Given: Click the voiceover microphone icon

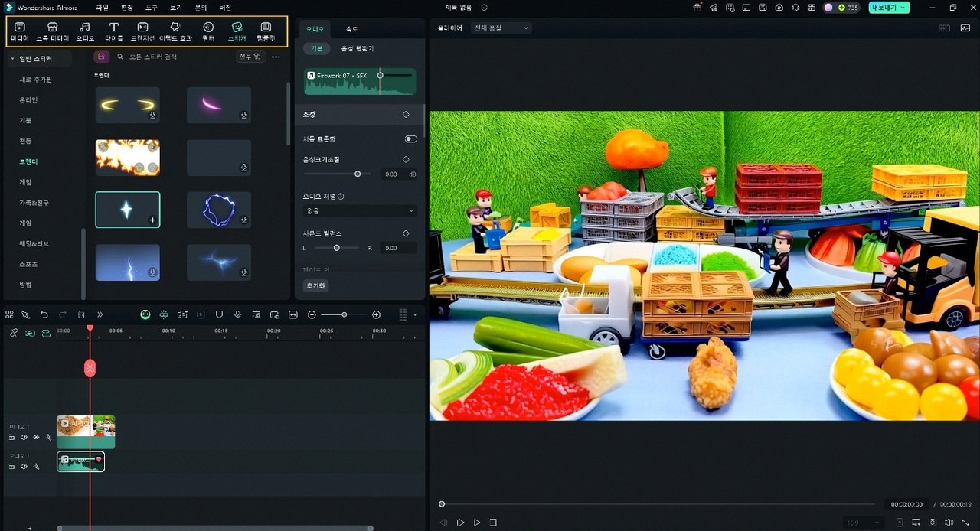Looking at the screenshot, I should point(237,314).
